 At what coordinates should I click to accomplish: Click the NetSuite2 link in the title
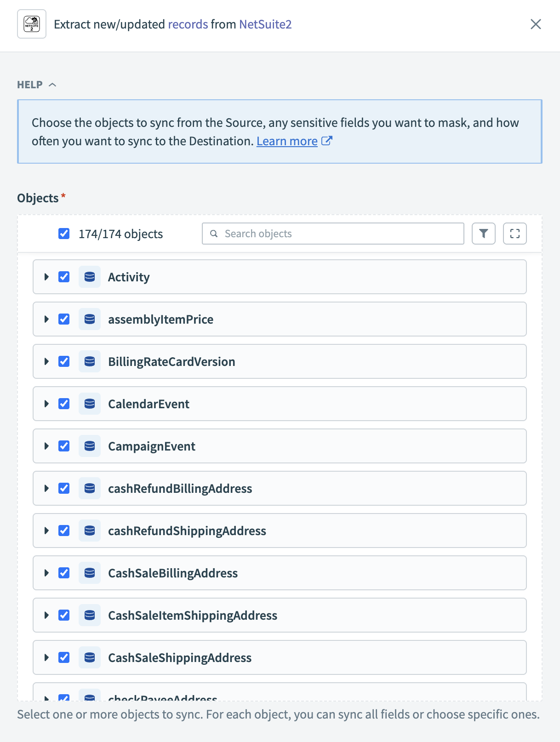265,24
